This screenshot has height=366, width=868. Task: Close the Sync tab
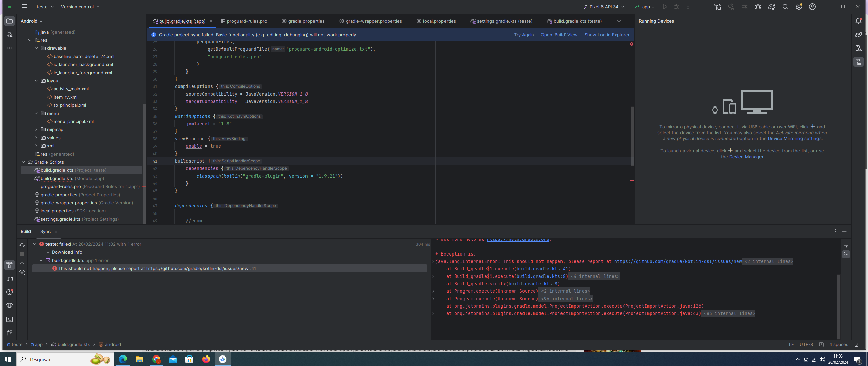click(x=56, y=232)
